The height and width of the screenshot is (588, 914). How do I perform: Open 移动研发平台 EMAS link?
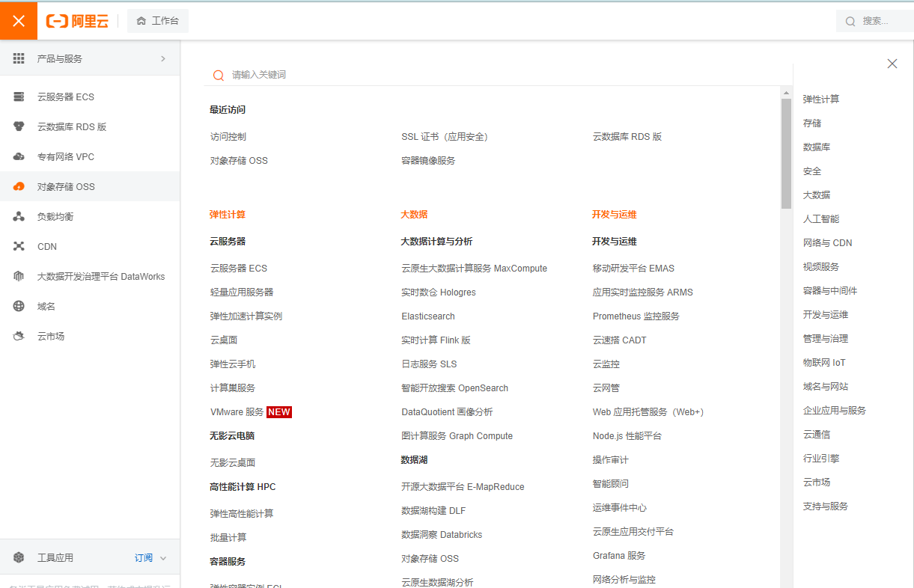point(633,268)
